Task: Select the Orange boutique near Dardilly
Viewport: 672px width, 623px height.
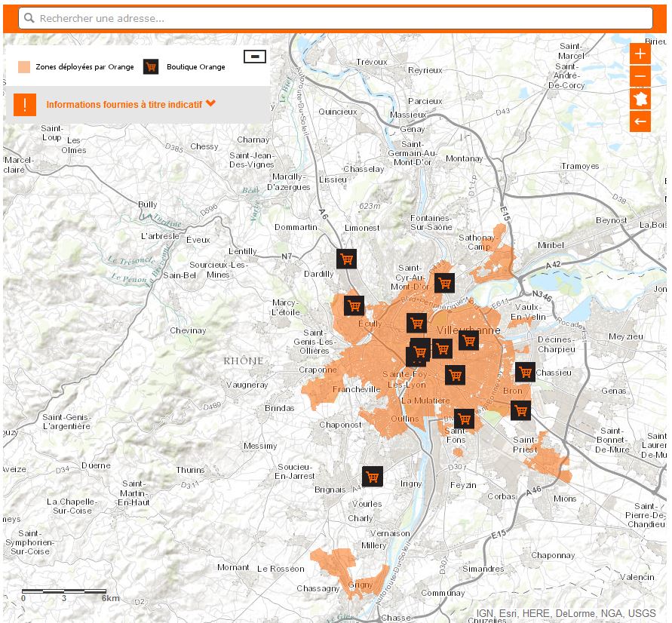Action: point(346,259)
